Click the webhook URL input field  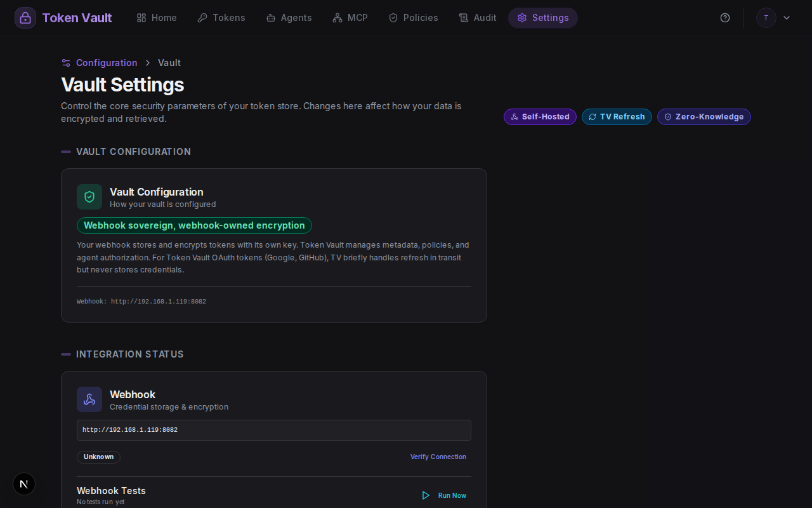274,430
